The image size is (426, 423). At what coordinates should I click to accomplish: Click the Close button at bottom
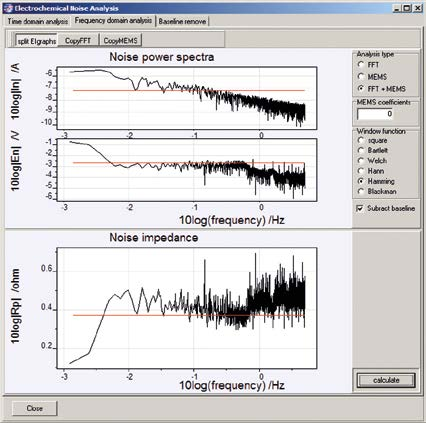tap(35, 408)
